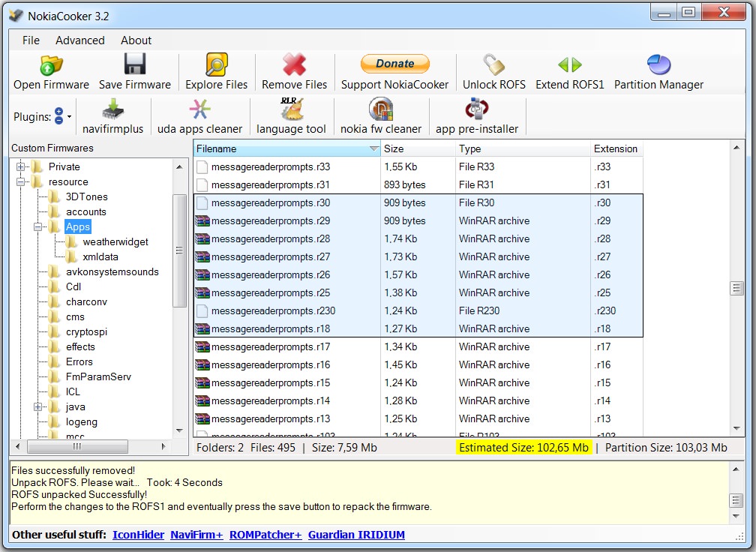Collapse the resource folder node
Screen dimensions: 756x552
tap(20, 181)
